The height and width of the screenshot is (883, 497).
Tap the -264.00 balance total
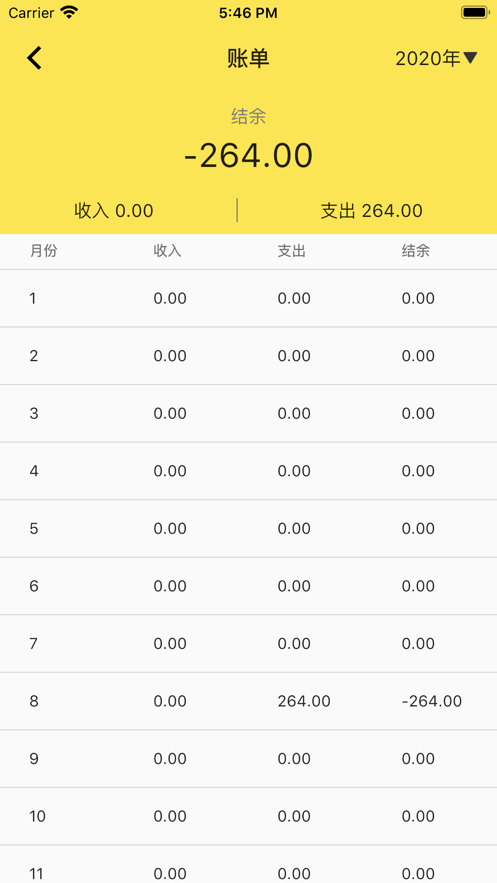coord(248,156)
